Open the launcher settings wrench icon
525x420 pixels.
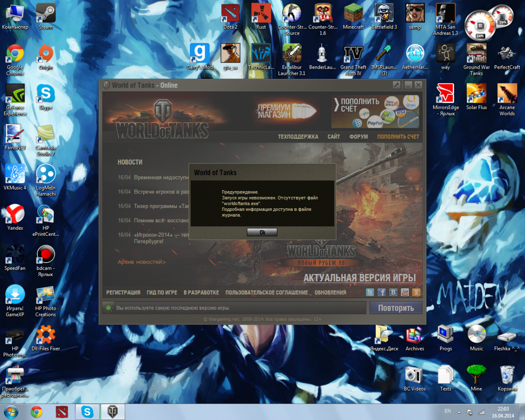[397, 85]
